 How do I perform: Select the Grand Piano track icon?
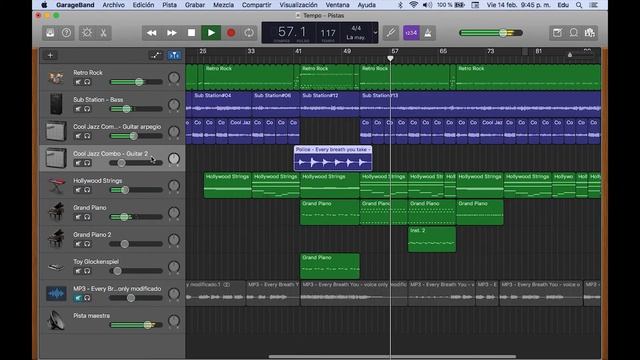tap(56, 212)
